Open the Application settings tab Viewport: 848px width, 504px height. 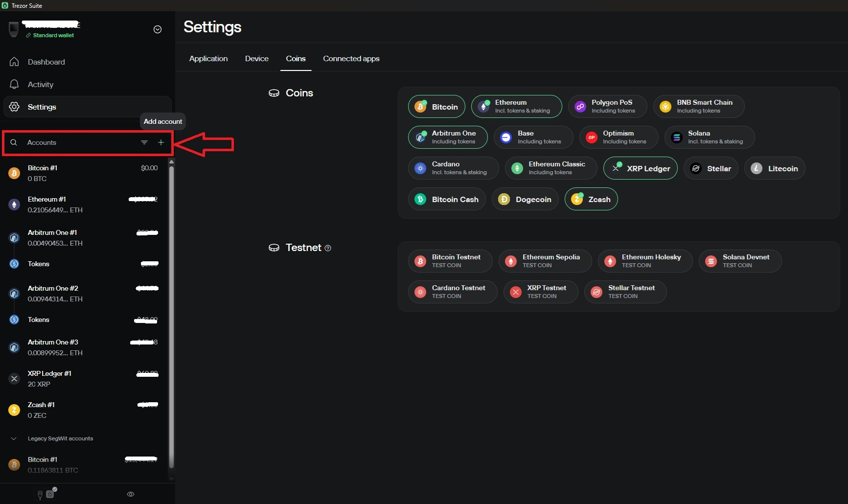tap(208, 59)
